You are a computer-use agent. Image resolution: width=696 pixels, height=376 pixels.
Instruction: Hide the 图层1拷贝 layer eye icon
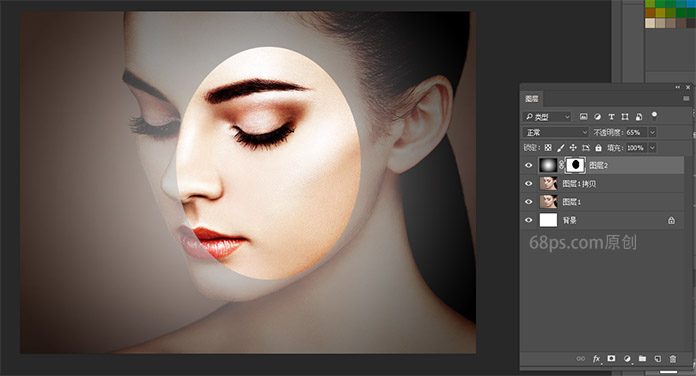pyautogui.click(x=529, y=184)
